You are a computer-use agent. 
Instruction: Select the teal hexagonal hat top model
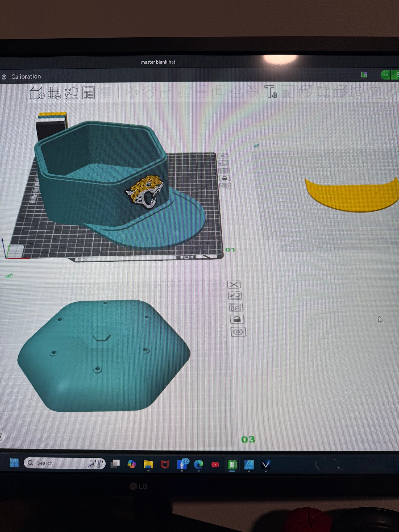coord(104,356)
